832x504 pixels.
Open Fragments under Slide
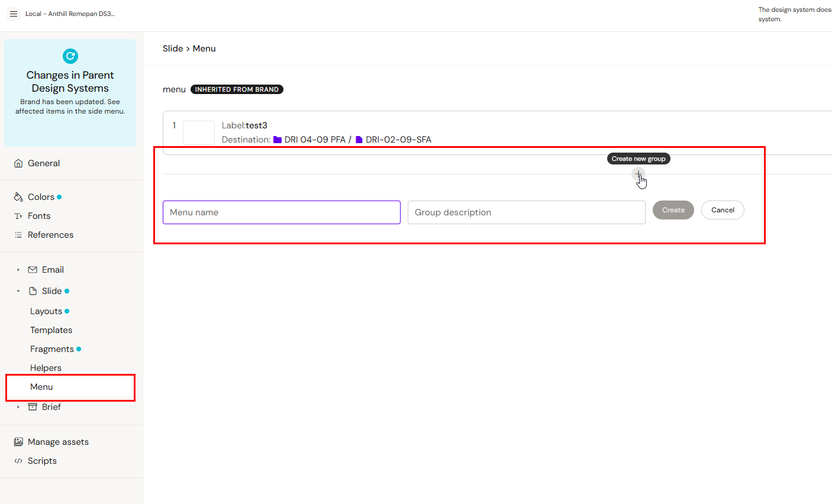click(52, 349)
